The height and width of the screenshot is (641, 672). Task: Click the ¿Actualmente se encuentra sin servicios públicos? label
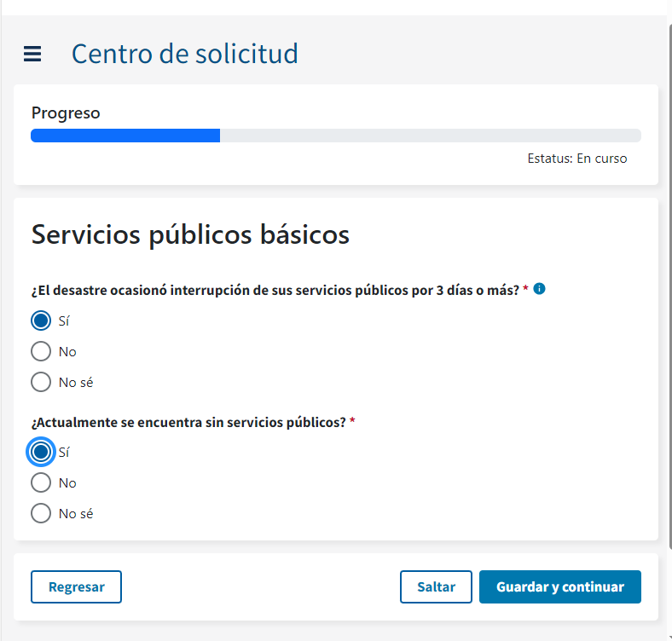tap(188, 422)
